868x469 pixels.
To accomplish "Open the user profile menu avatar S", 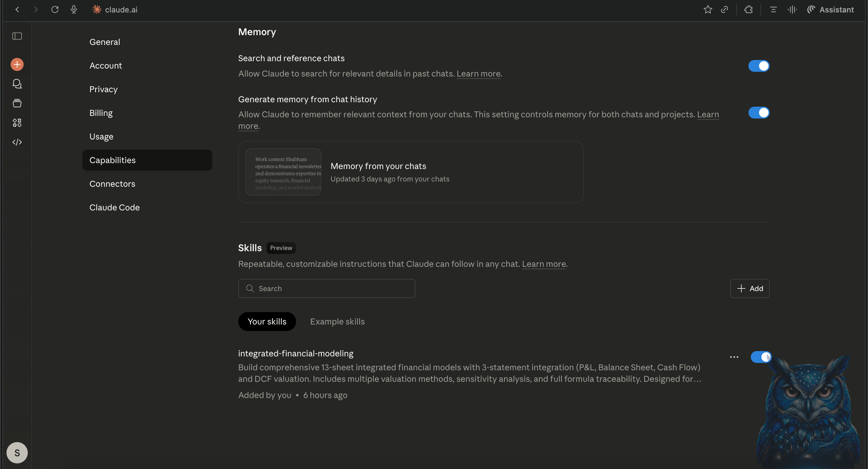I will pos(17,452).
